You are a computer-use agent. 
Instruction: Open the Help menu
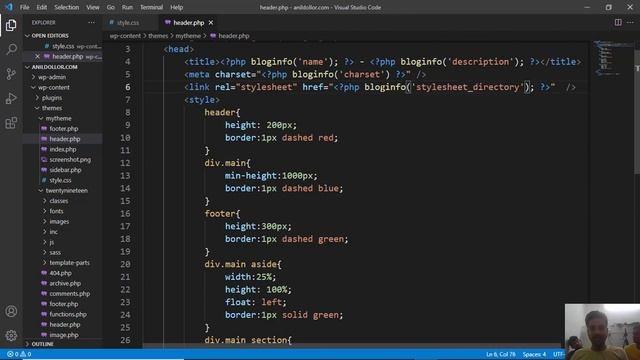[x=176, y=7]
